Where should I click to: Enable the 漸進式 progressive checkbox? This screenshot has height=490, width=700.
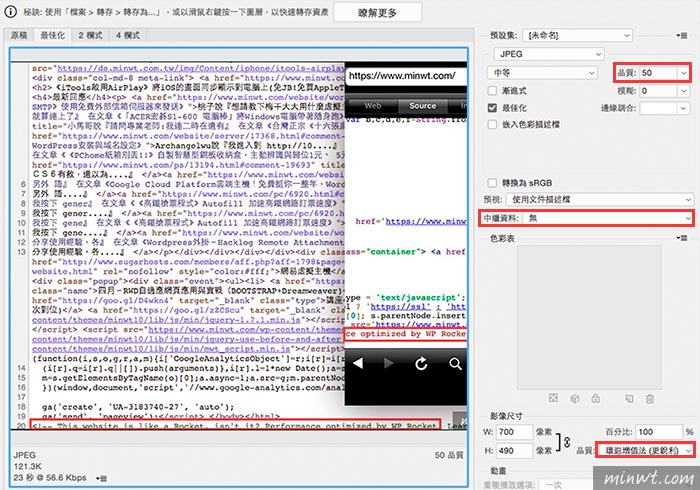click(x=492, y=91)
